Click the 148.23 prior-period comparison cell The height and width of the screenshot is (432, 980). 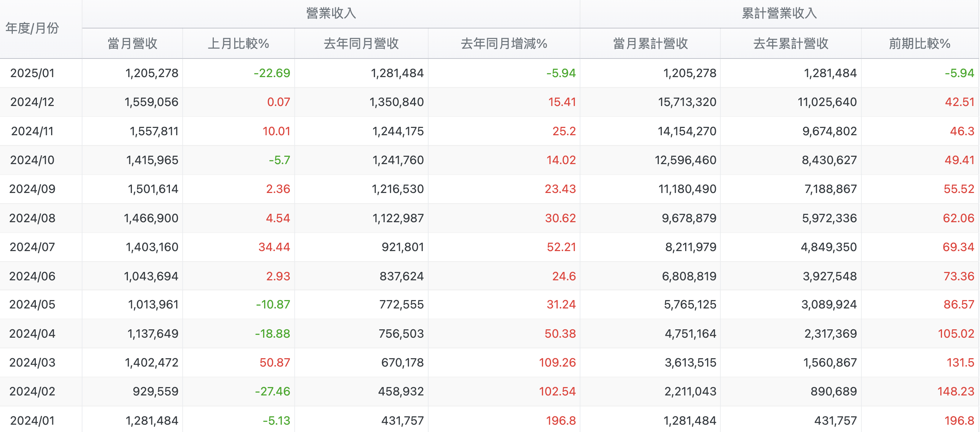[x=955, y=391]
